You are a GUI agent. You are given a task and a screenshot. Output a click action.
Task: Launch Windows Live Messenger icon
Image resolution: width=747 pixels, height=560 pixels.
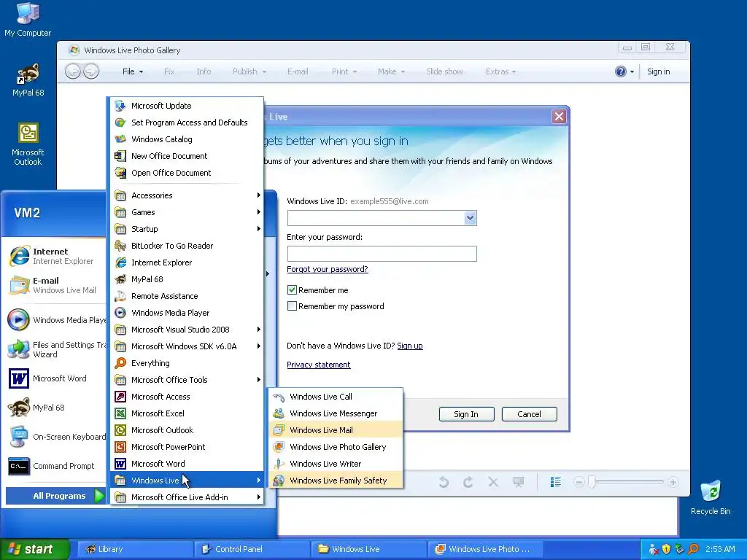(279, 413)
